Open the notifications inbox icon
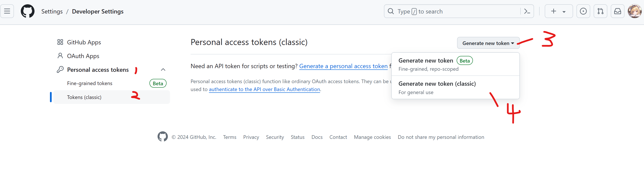644x171 pixels. tap(617, 11)
